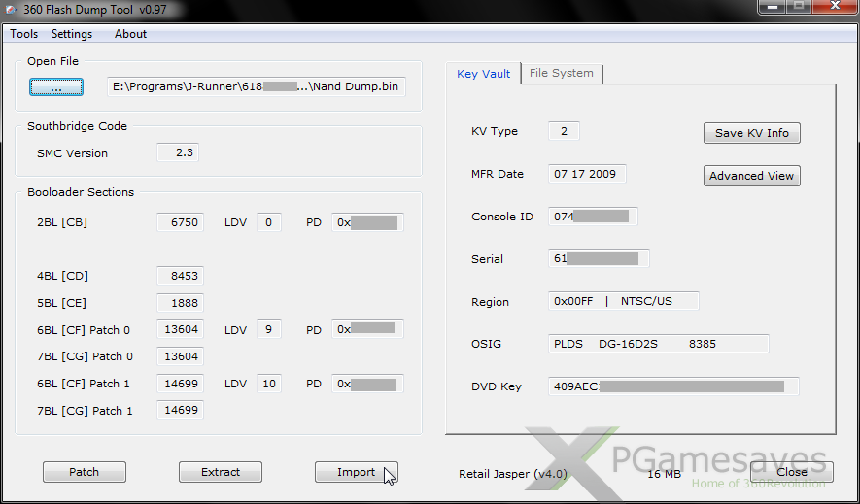Image resolution: width=860 pixels, height=504 pixels.
Task: Switch to the File System tab
Action: [562, 74]
